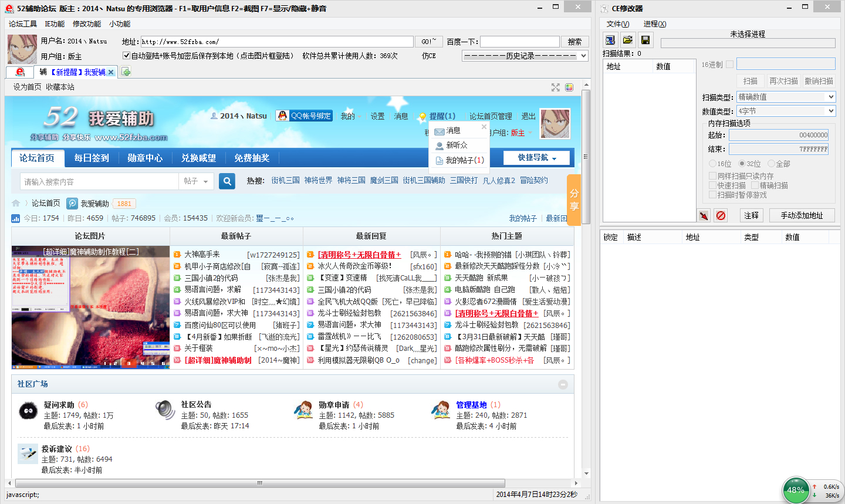Open the 进程 menu in CE修改器
The height and width of the screenshot is (504, 845).
point(655,24)
